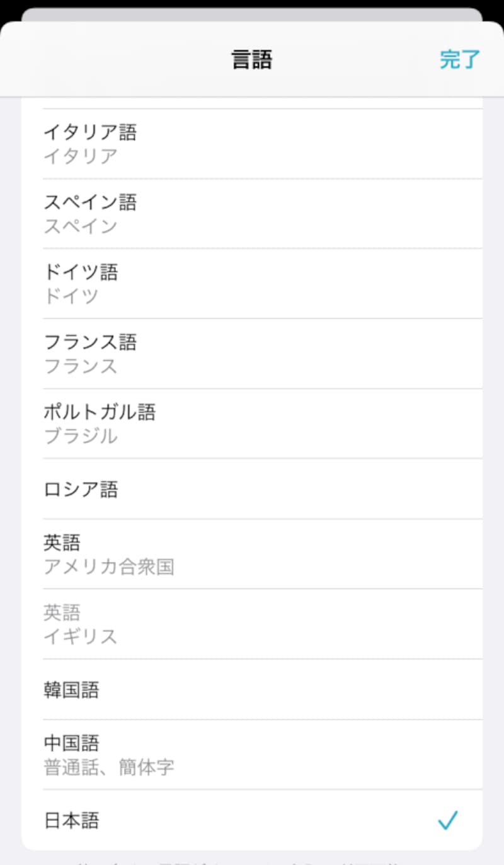Tap the 日本語 row label
Image resolution: width=504 pixels, height=865 pixels.
pyautogui.click(x=71, y=820)
